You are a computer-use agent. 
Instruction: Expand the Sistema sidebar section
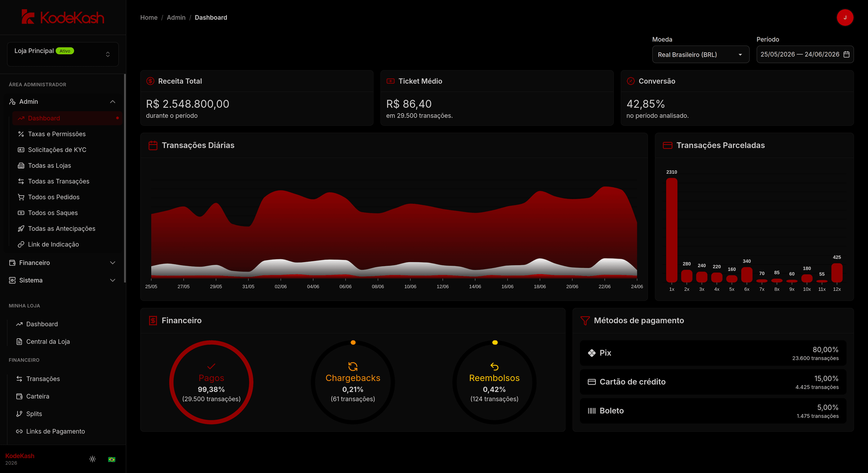coord(63,280)
